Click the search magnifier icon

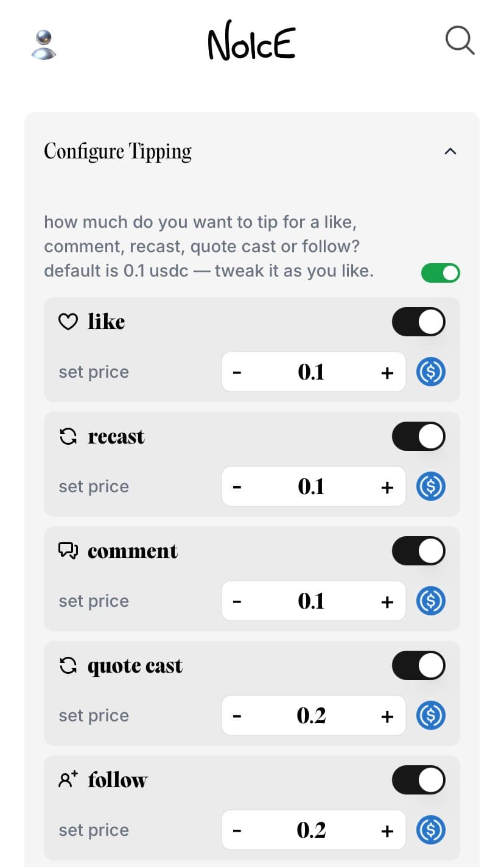(460, 41)
